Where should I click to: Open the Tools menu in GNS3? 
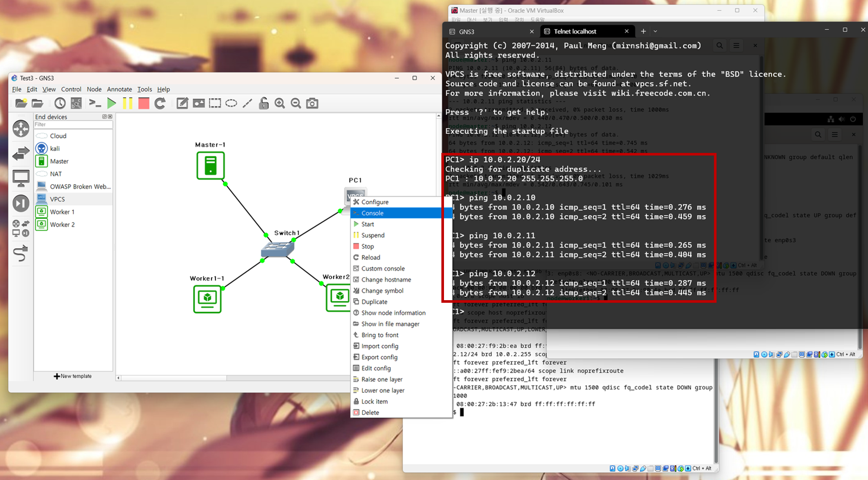click(145, 89)
